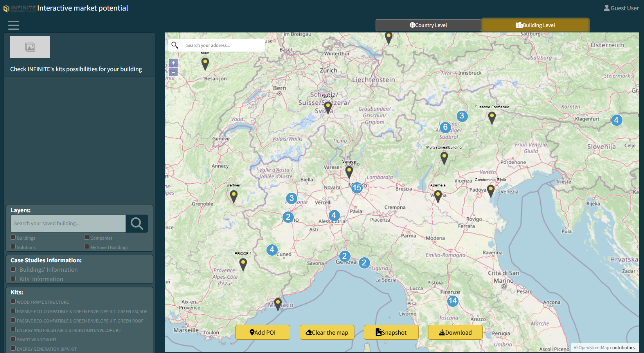Enable the Solutions layer checkbox
644x353 pixels.
13,247
